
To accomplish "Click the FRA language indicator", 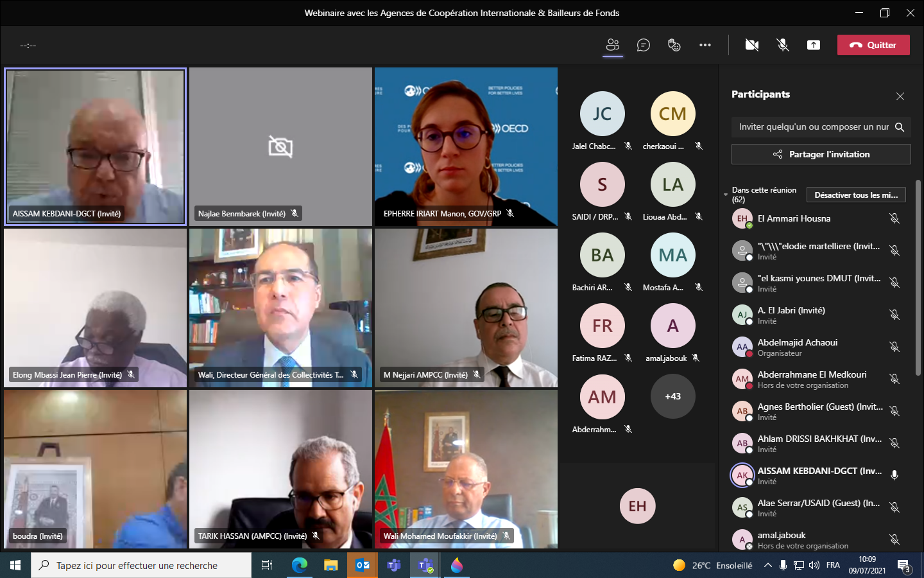I will (x=833, y=565).
